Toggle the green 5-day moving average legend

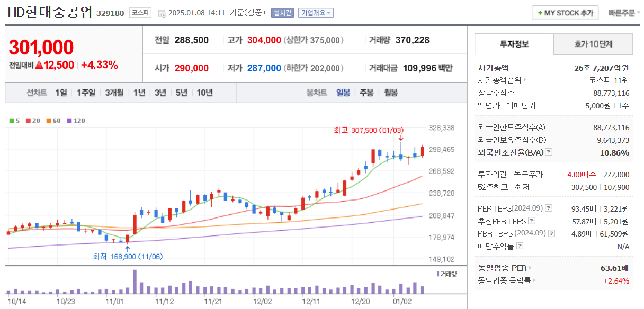click(11, 120)
